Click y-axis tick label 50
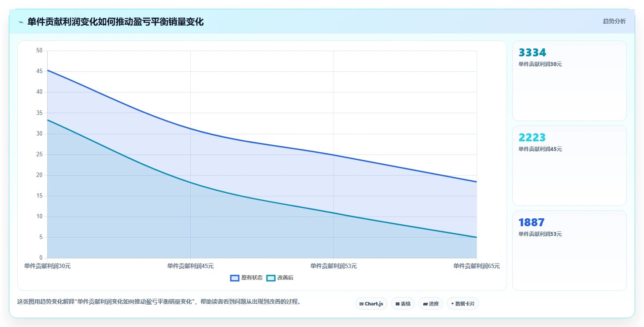Image resolution: width=644 pixels, height=327 pixels. click(x=39, y=51)
